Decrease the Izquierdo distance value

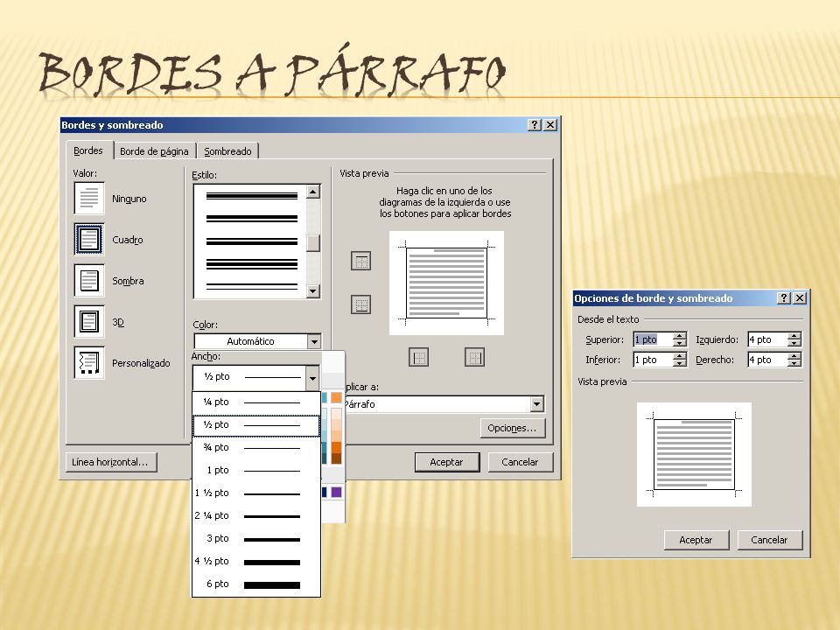tap(795, 343)
